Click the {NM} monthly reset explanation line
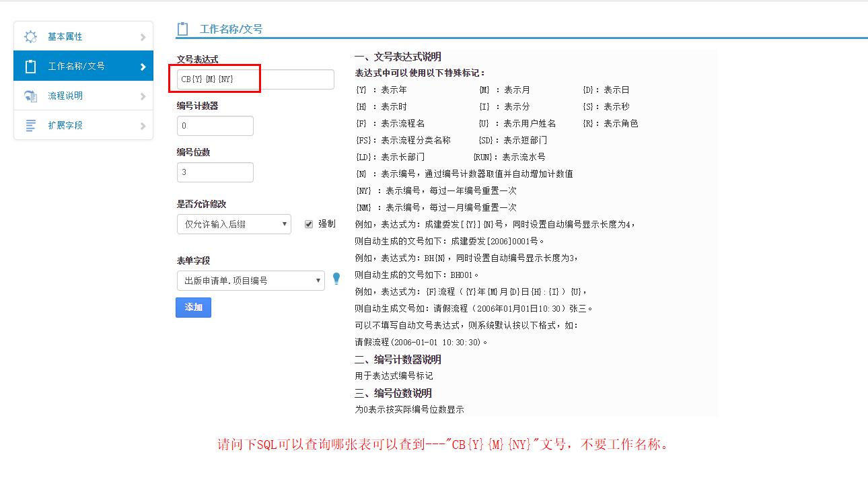Screen dimensions: 868x494 pos(436,207)
